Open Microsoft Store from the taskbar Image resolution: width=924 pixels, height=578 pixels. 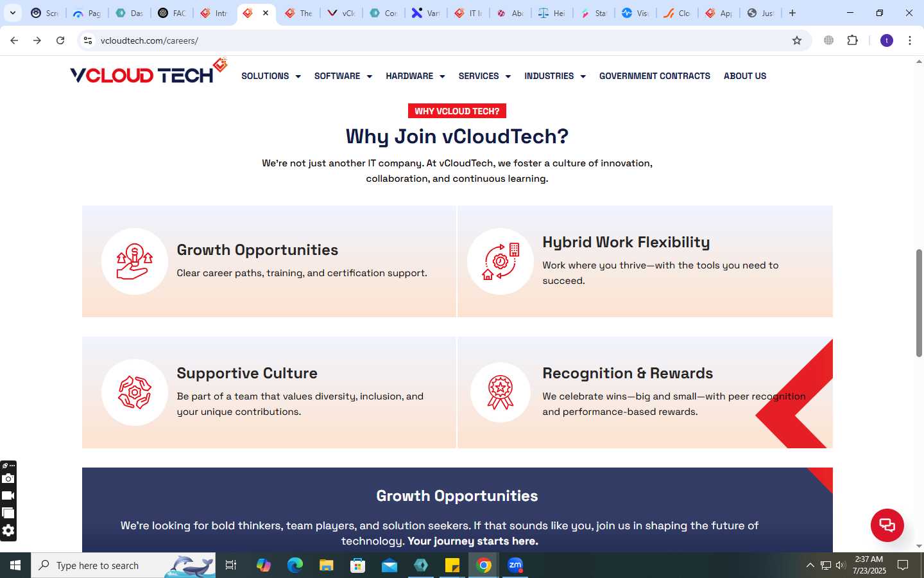pyautogui.click(x=357, y=565)
